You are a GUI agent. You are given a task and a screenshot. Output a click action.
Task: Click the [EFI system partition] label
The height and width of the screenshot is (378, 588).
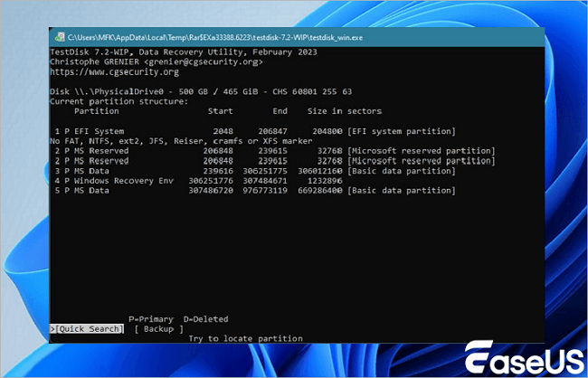click(x=402, y=131)
